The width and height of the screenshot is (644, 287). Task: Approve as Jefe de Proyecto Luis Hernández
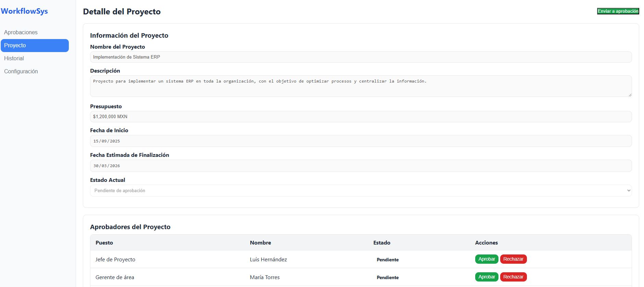click(x=486, y=259)
